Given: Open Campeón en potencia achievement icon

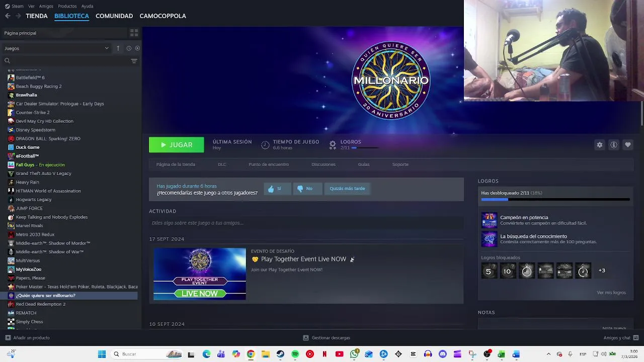Looking at the screenshot, I should pyautogui.click(x=489, y=220).
